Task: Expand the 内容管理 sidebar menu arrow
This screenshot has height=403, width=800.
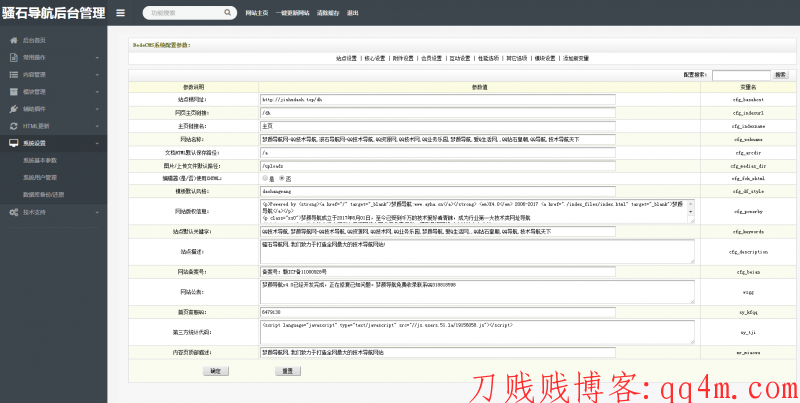Action: [97, 75]
